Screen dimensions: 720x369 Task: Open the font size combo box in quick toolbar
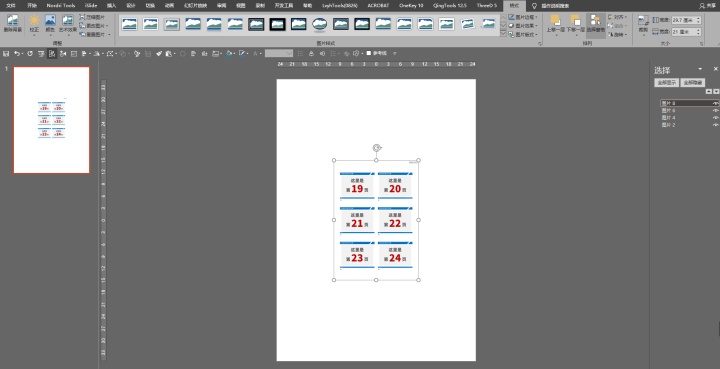point(279,54)
